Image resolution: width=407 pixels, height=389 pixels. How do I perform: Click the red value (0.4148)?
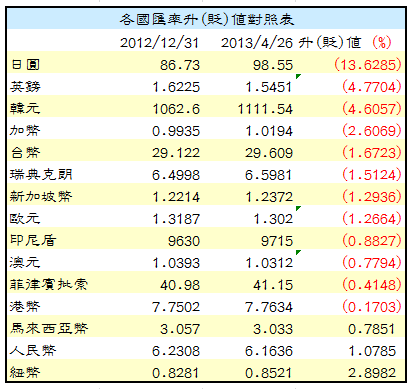pyautogui.click(x=372, y=285)
